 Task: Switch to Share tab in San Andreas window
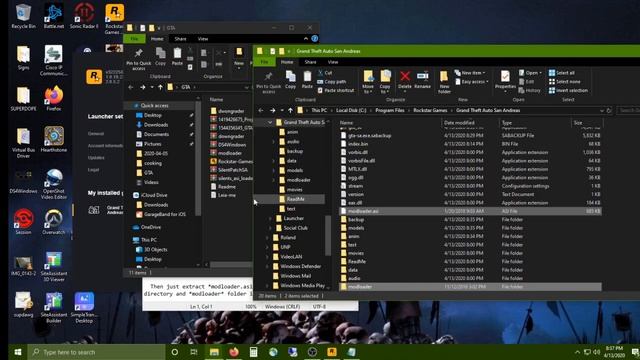click(x=310, y=62)
